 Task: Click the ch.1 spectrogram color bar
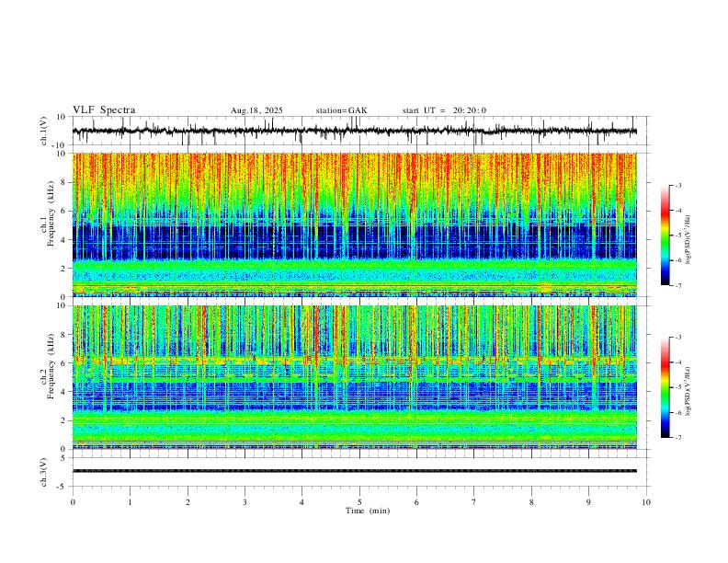tap(665, 236)
